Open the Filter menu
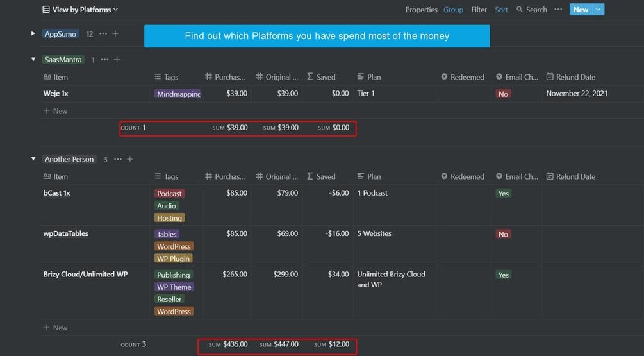Image resolution: width=644 pixels, height=356 pixels. [479, 10]
